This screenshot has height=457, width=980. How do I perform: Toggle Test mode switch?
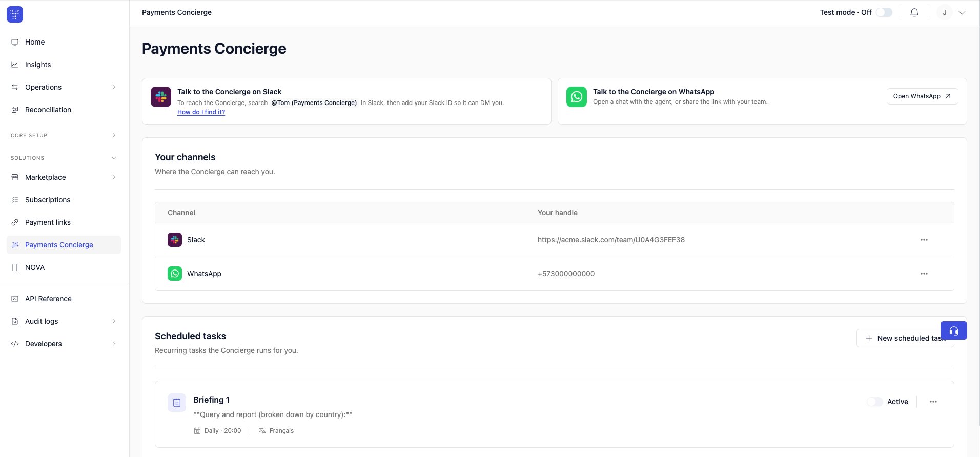(884, 12)
